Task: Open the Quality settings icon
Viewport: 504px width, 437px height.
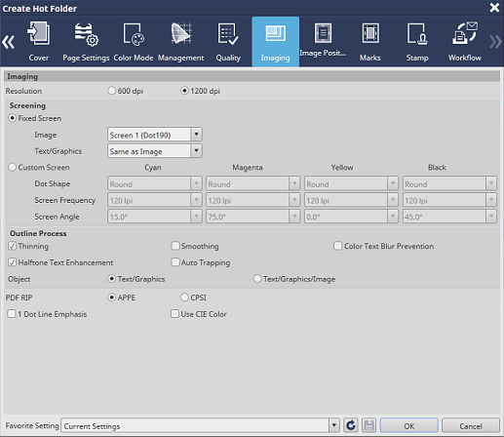Action: point(228,34)
